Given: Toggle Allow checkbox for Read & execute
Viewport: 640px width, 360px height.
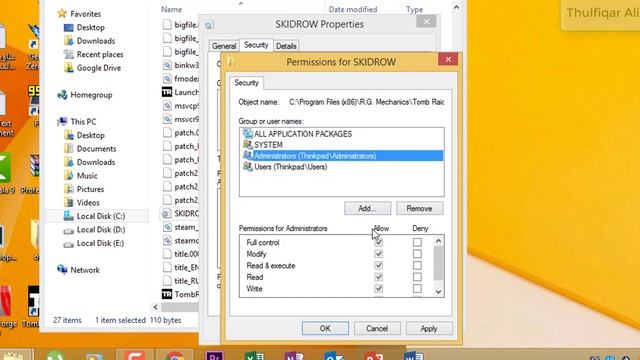Looking at the screenshot, I should pos(378,265).
